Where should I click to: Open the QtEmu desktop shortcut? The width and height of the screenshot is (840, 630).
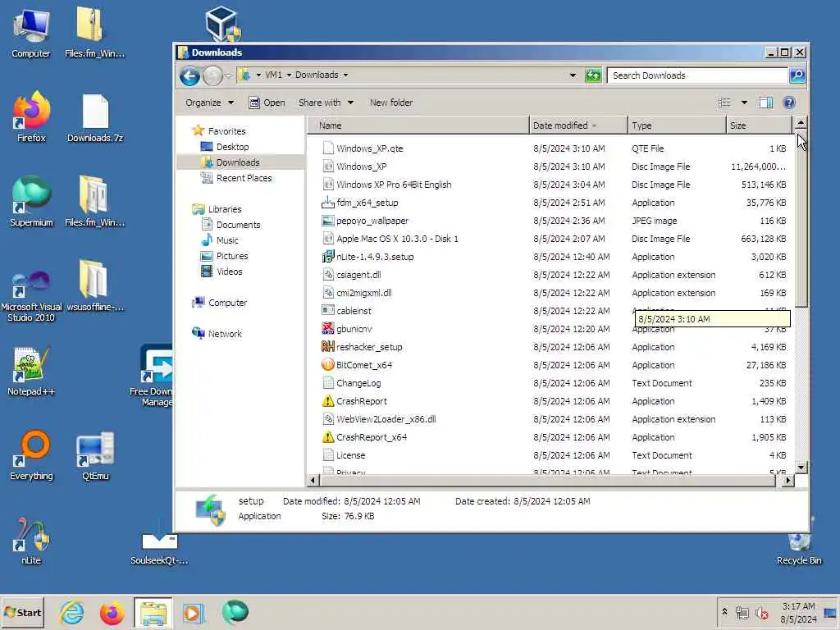95,455
